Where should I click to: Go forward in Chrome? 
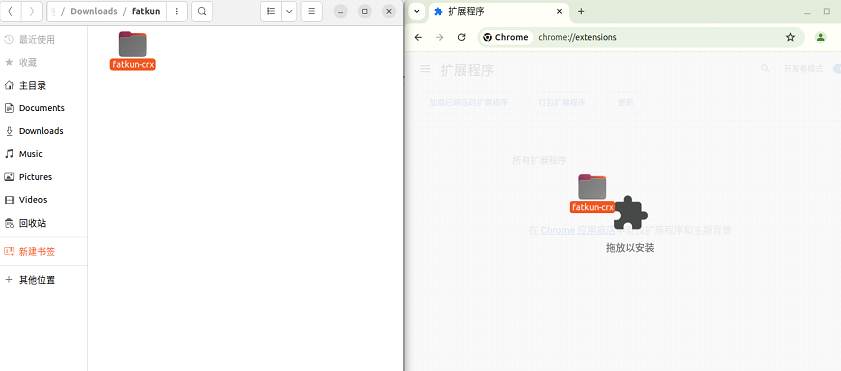point(440,37)
